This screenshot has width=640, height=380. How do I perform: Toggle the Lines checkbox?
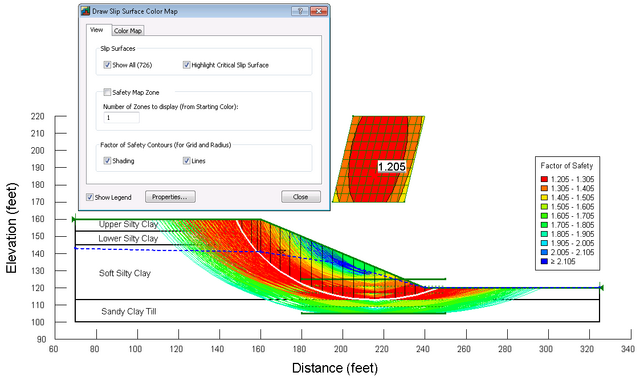pos(187,161)
